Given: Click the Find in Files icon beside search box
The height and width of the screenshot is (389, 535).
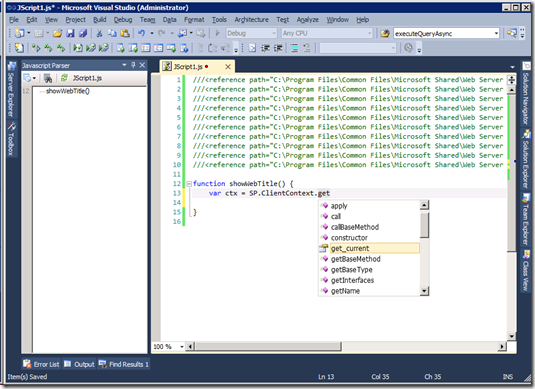Looking at the screenshot, I should pyautogui.click(x=385, y=33).
